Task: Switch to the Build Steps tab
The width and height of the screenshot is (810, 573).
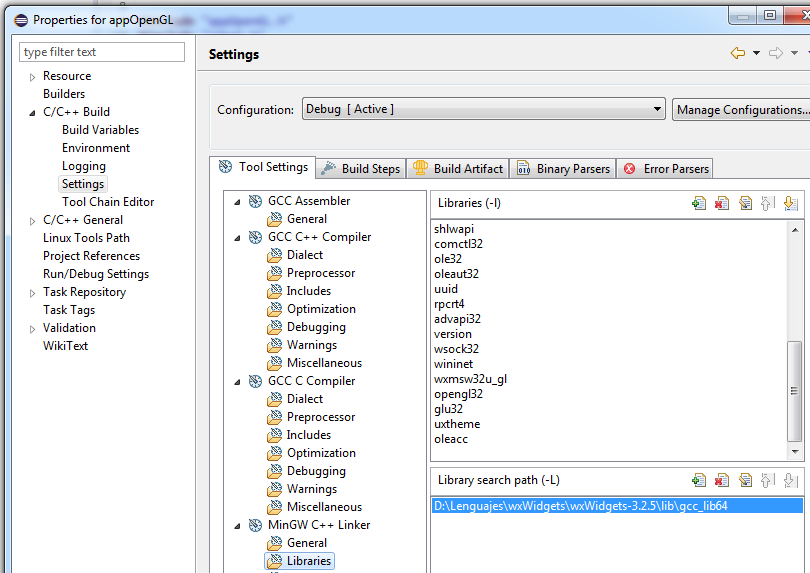Action: [x=360, y=169]
